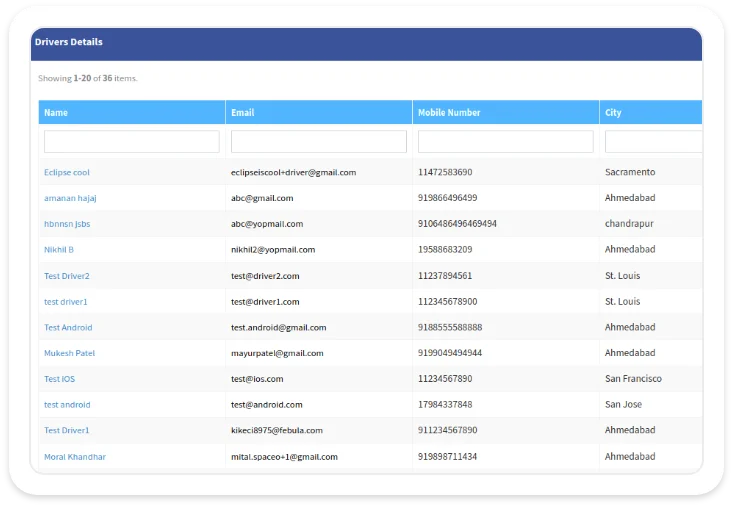Select email test@ios.com
The width and height of the screenshot is (733, 507).
pos(257,379)
